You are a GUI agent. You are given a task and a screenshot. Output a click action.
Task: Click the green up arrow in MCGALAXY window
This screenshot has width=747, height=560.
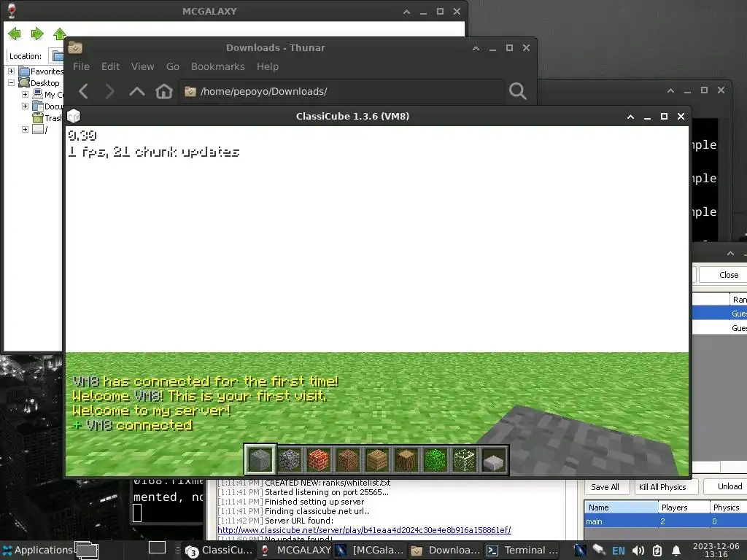click(x=60, y=34)
